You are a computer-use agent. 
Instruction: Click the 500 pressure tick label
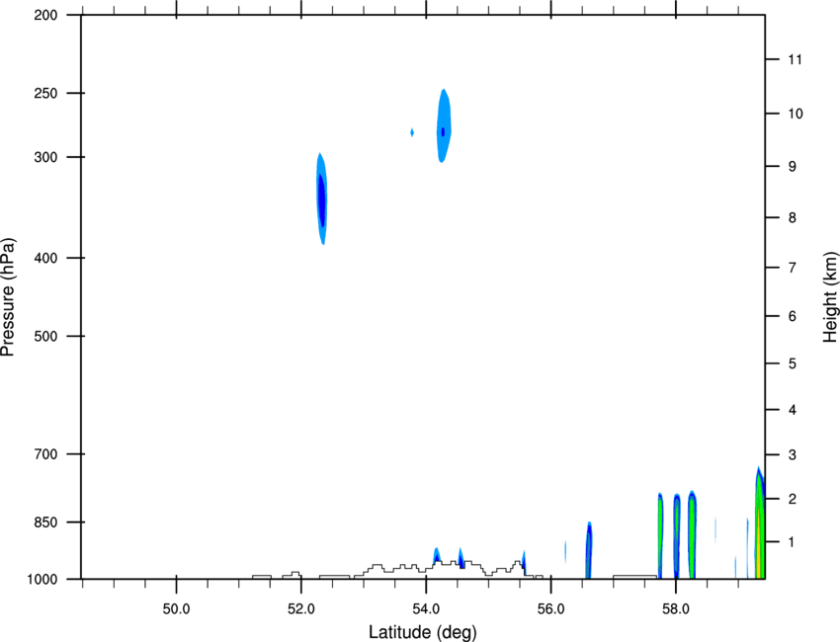(x=45, y=336)
